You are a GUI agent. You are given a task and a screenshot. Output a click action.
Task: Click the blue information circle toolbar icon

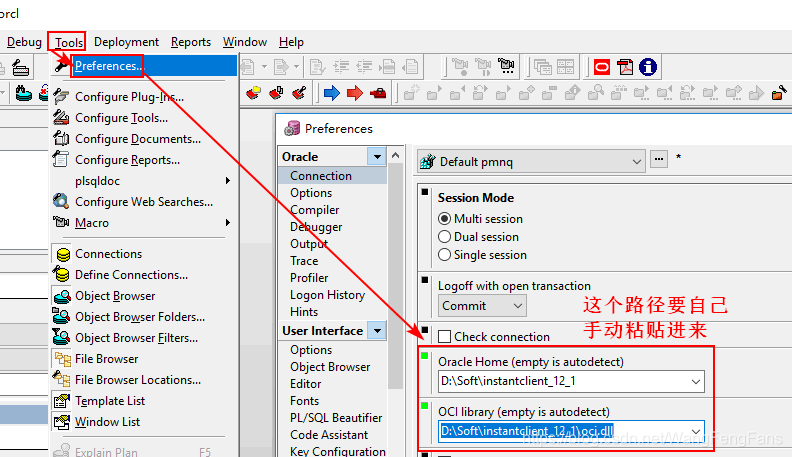point(648,67)
